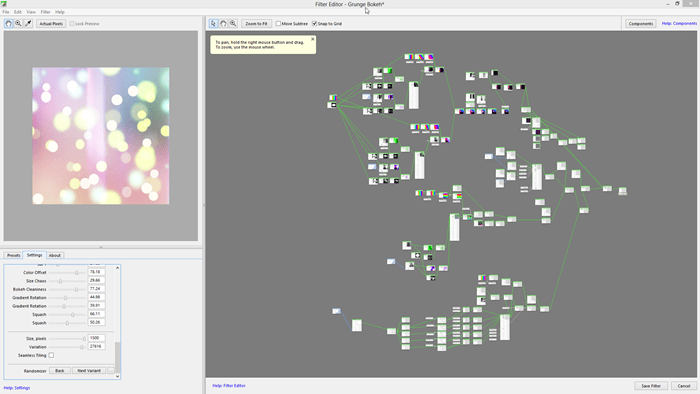
Task: Select the arrow pointer tool in editor toolbar
Action: [213, 24]
